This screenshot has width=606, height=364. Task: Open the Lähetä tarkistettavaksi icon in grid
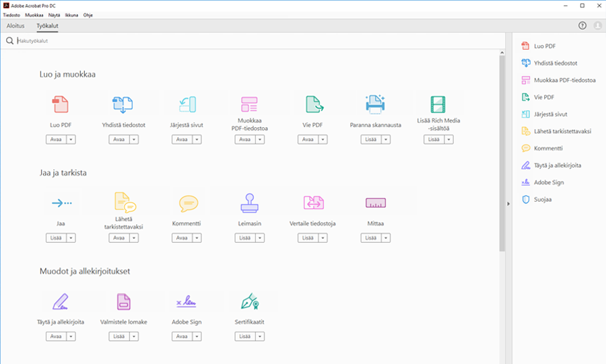click(x=125, y=203)
